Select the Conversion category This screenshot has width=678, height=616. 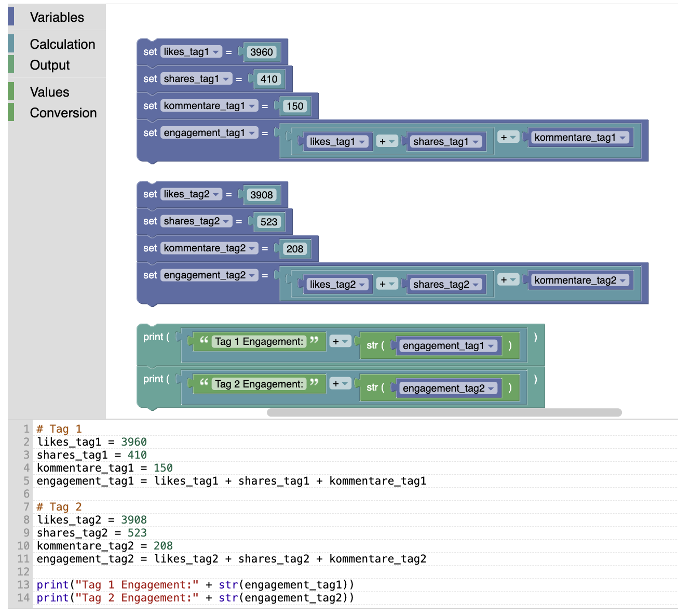[63, 113]
